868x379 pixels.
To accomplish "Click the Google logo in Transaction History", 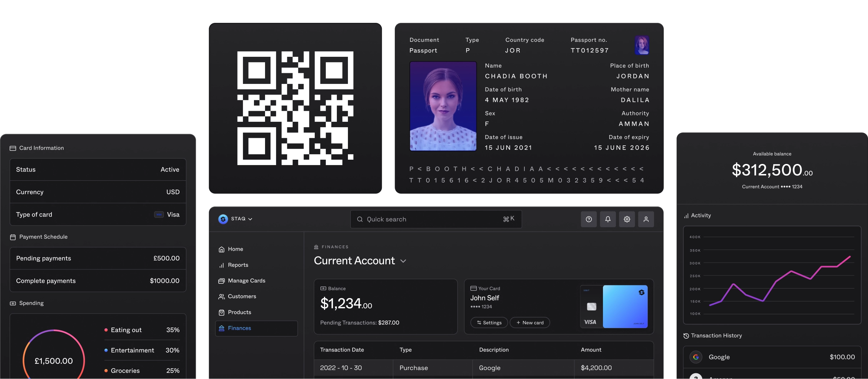I will click(x=695, y=357).
